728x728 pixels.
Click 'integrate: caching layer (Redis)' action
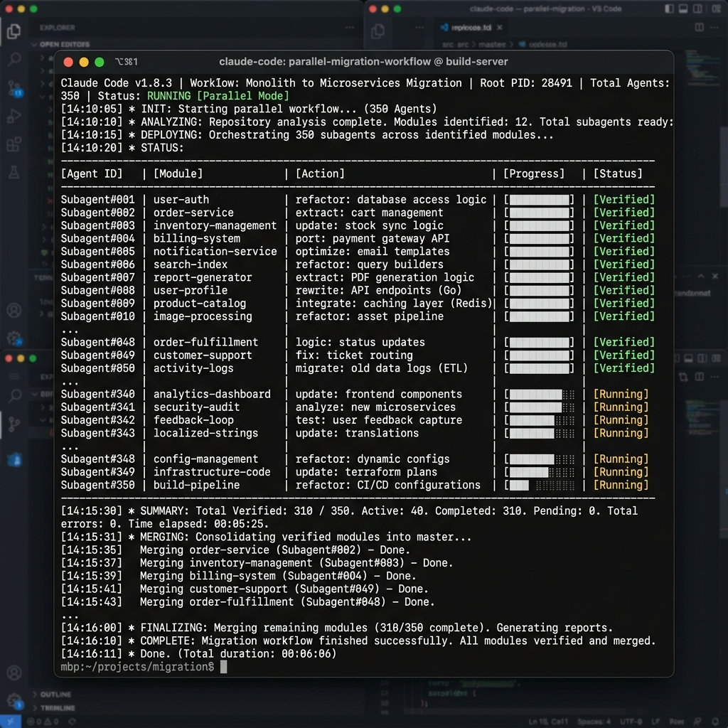394,304
